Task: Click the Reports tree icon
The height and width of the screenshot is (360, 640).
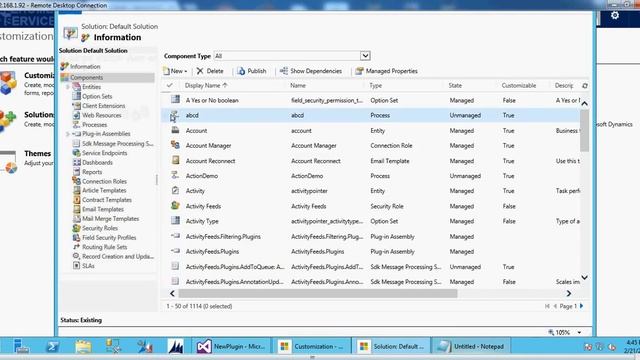Action: pos(76,171)
